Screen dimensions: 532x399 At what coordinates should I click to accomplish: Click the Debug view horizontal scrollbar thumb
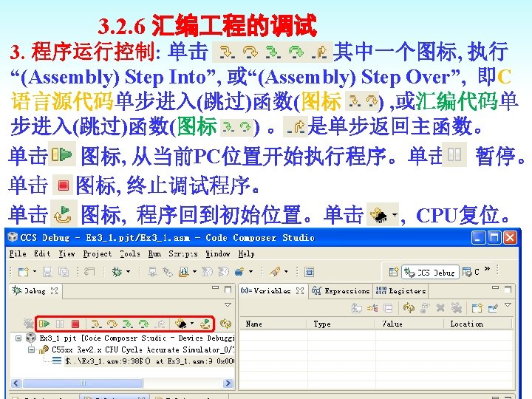(x=82, y=383)
